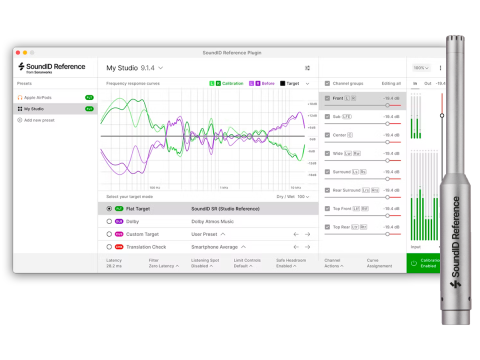Image resolution: width=480 pixels, height=360 pixels.
Task: Click the pink Custom Target badge icon
Action: pos(119,234)
